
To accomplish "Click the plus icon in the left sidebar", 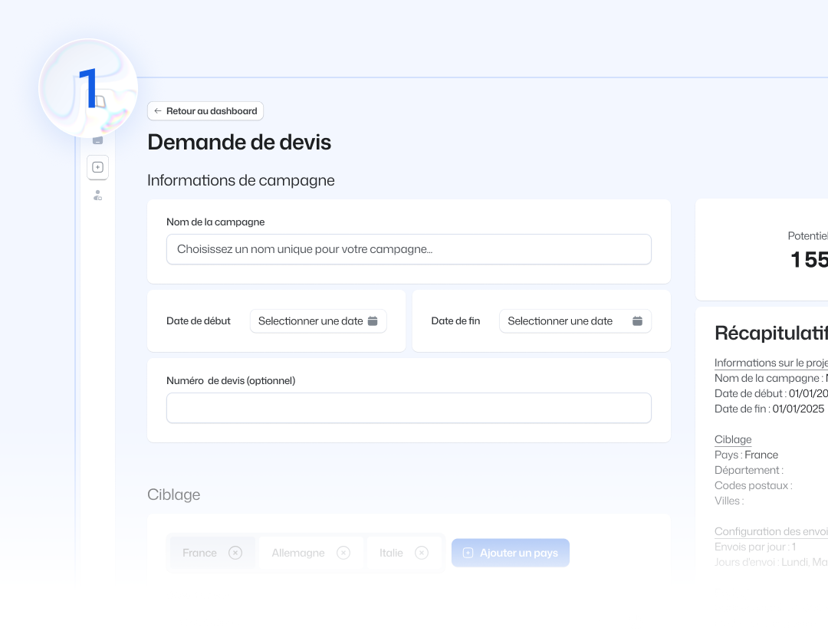I will pos(97,167).
